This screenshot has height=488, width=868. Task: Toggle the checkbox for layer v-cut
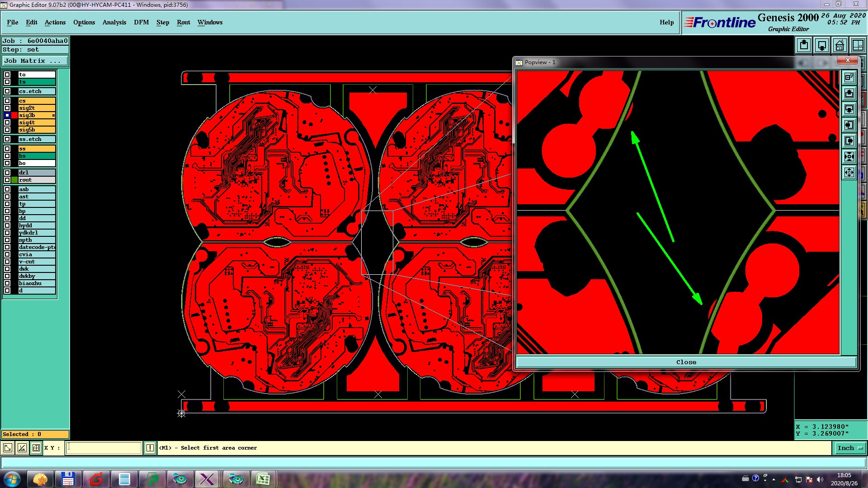[x=7, y=262]
